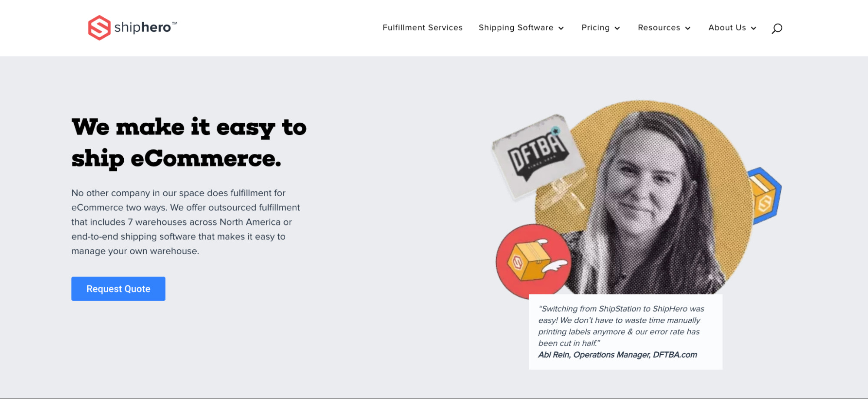This screenshot has width=868, height=399.
Task: Click the shiphero wordmark text
Action: click(x=145, y=27)
